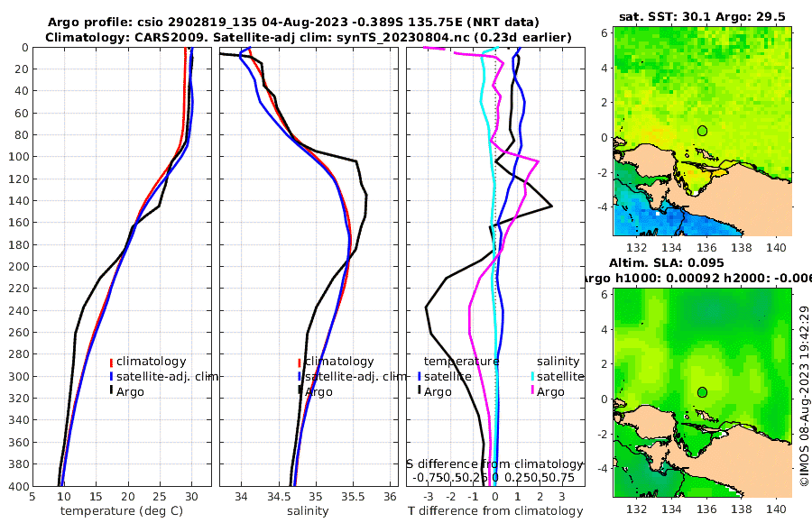Click 'Argo' under the salinity difference legend
The height and width of the screenshot is (523, 812).
550,392
